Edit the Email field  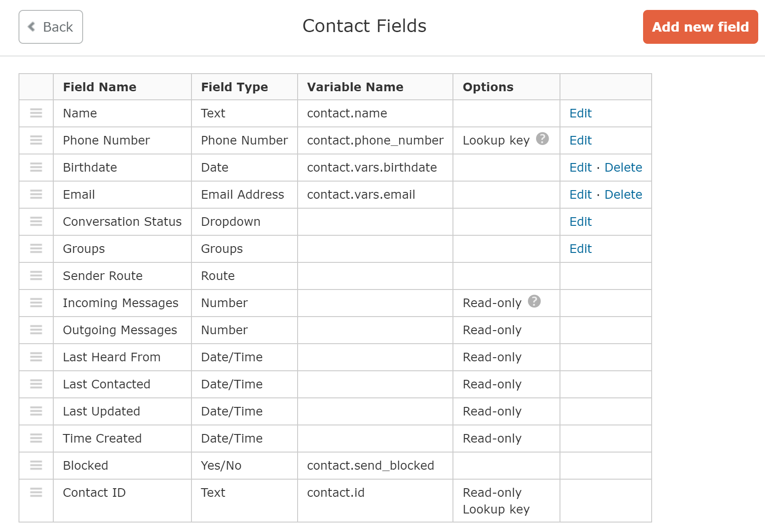pyautogui.click(x=580, y=195)
